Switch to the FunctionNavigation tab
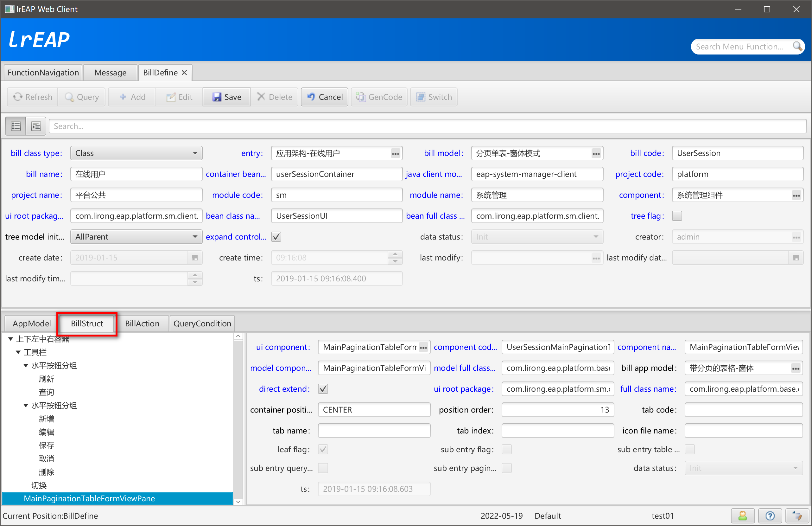 coord(43,73)
